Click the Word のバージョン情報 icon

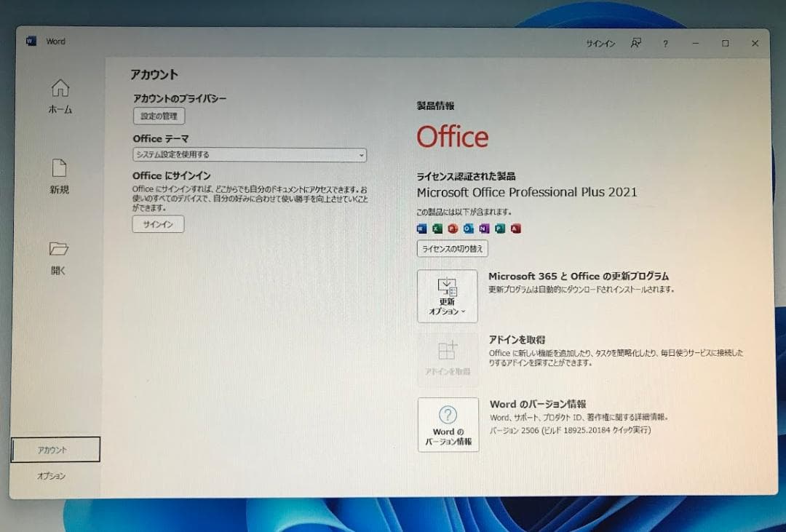tap(447, 416)
